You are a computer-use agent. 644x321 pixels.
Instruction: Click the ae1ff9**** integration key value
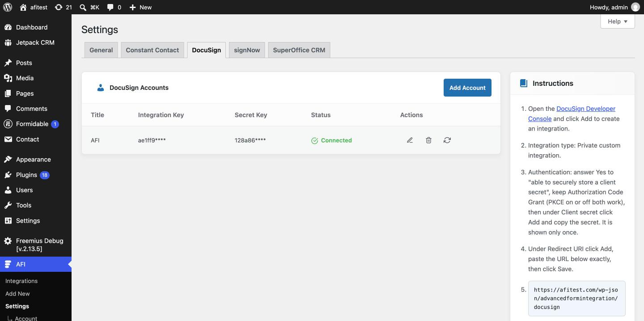pyautogui.click(x=152, y=140)
